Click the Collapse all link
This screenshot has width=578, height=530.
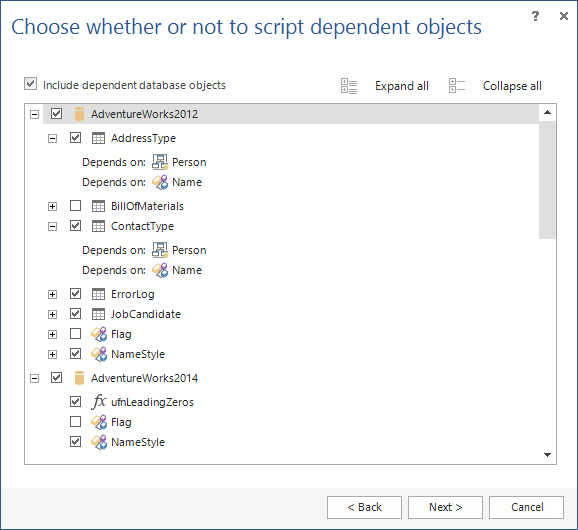pyautogui.click(x=512, y=86)
